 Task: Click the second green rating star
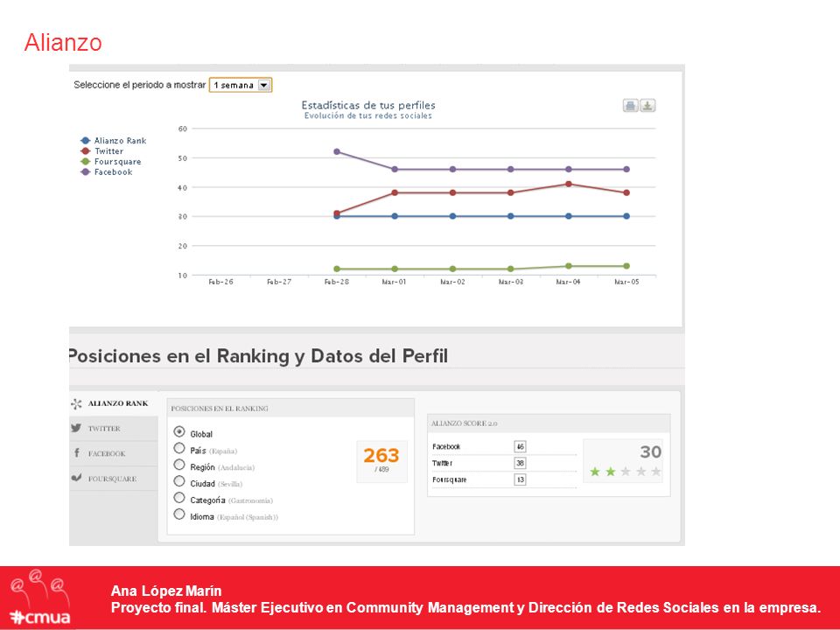[610, 472]
